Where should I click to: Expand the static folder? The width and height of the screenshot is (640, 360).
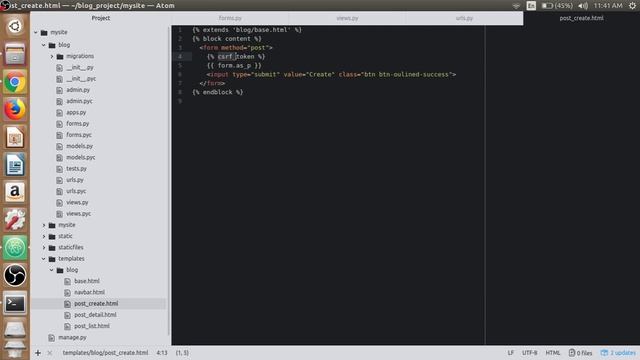[44, 236]
